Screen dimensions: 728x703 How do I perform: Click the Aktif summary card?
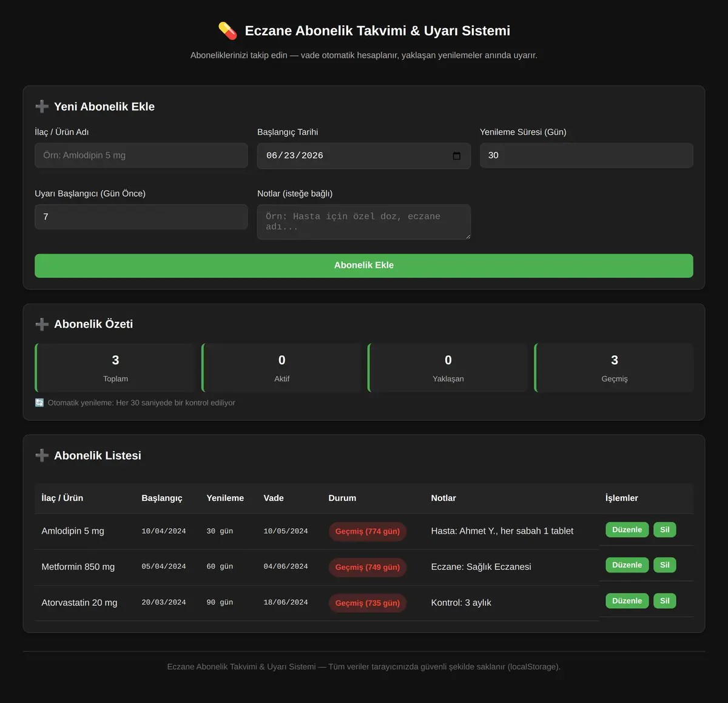pyautogui.click(x=281, y=368)
